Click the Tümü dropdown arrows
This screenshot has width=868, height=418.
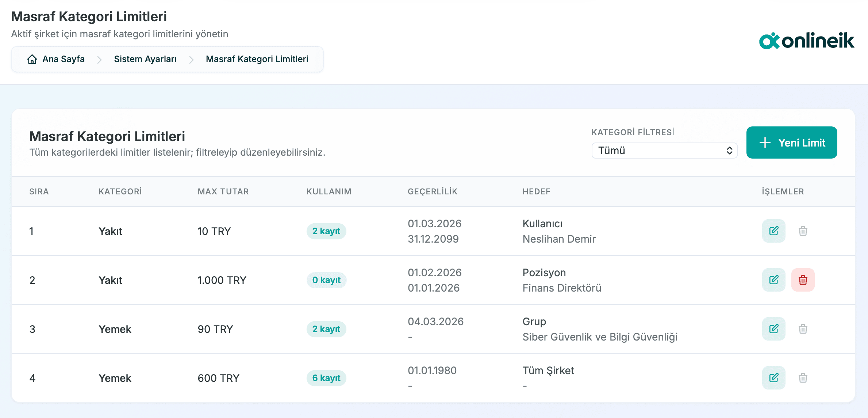tap(729, 151)
